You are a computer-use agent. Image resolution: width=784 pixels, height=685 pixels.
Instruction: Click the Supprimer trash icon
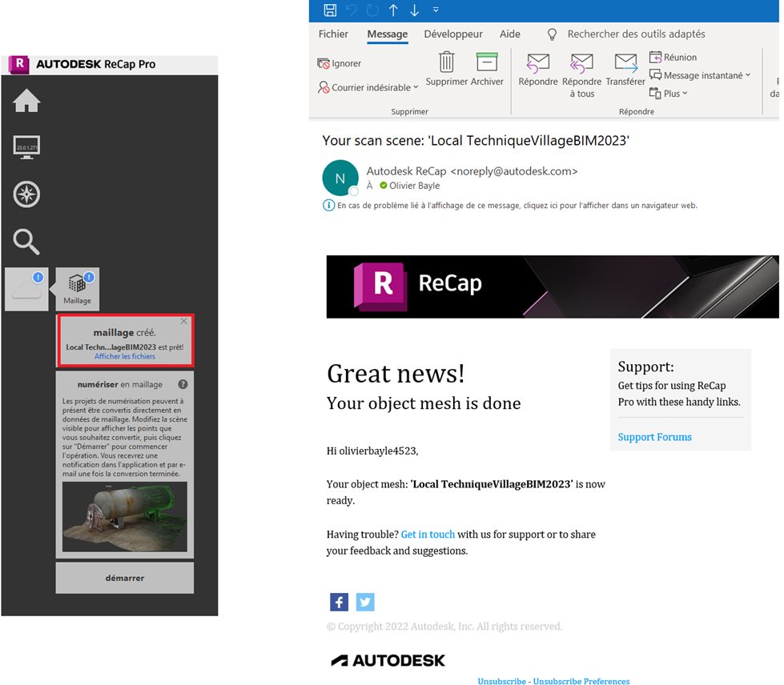pyautogui.click(x=447, y=62)
